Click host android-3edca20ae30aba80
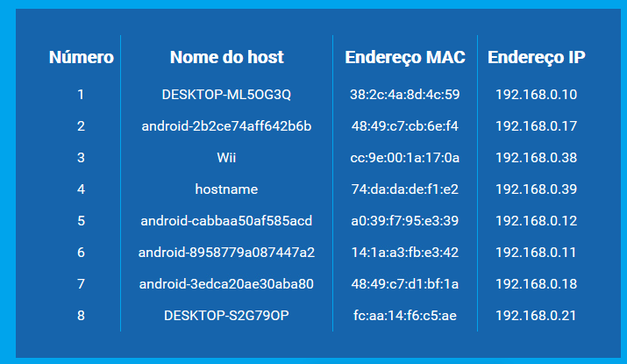Screen dimensions: 627x364 click(x=226, y=284)
